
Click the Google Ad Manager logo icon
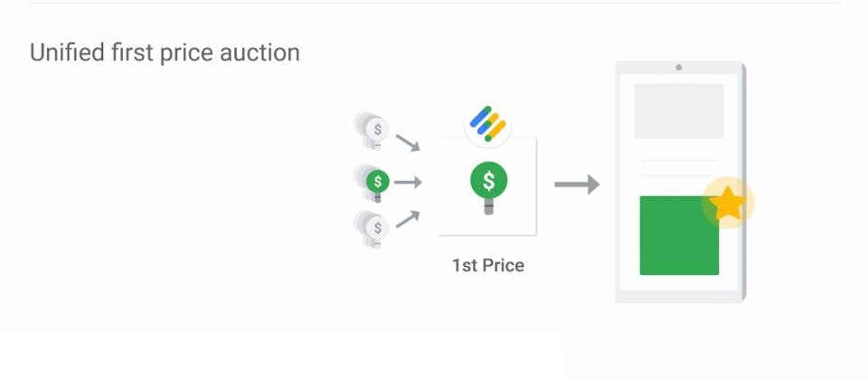pos(487,124)
